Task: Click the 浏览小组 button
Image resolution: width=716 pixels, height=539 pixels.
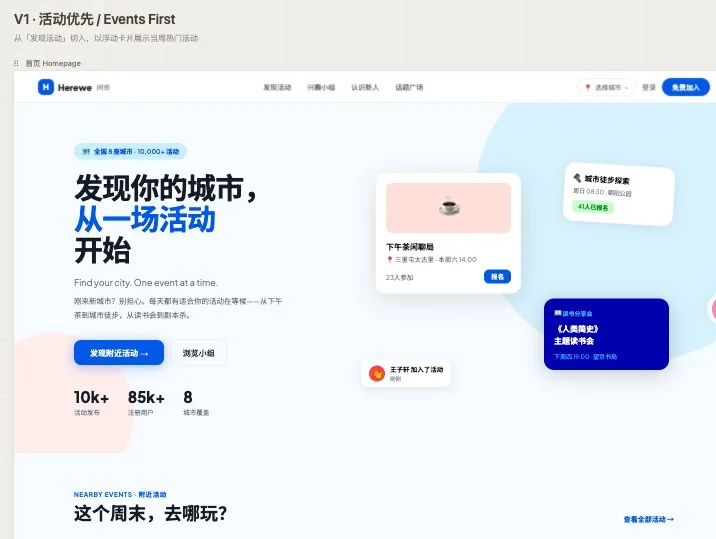Action: [x=198, y=353]
